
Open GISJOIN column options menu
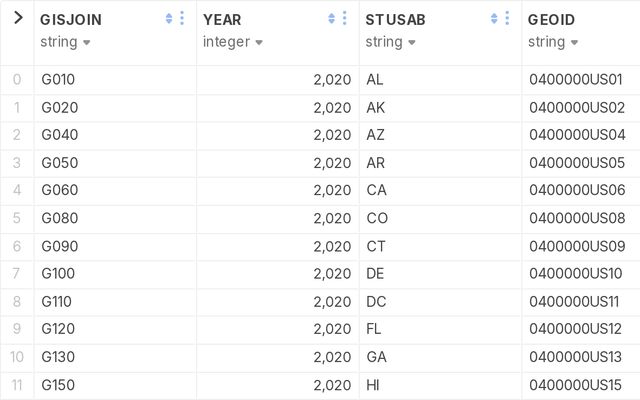pos(182,19)
